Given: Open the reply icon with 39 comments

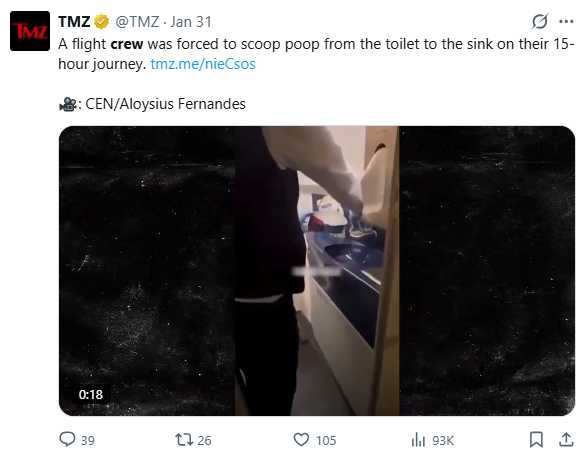Looking at the screenshot, I should click(67, 439).
